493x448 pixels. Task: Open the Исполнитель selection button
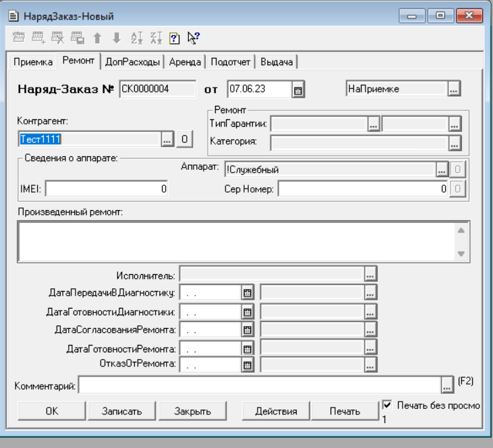(370, 274)
